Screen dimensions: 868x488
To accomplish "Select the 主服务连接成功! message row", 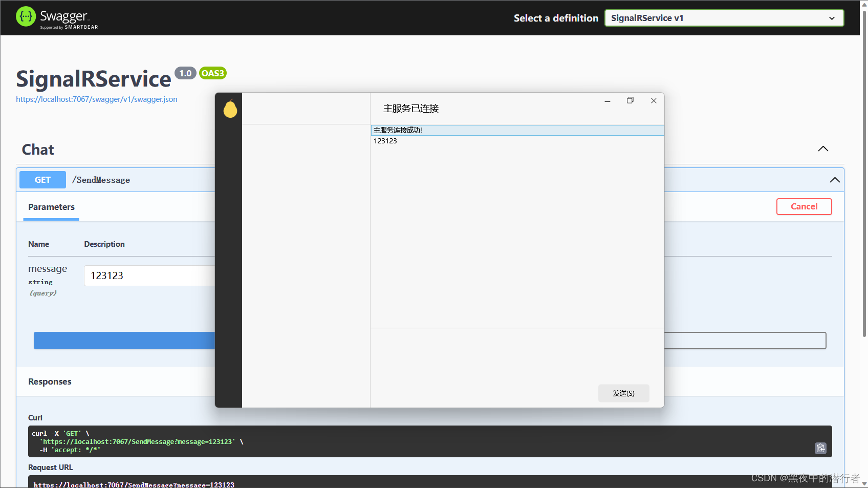I will coord(517,130).
